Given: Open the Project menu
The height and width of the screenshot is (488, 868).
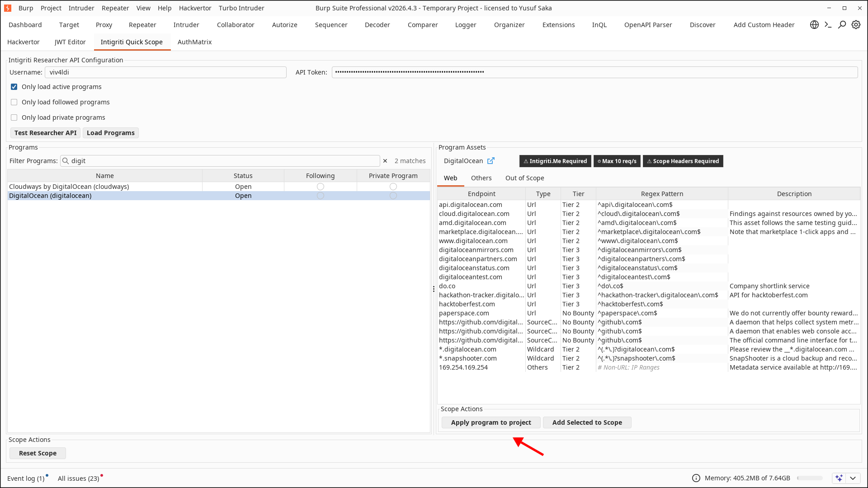Looking at the screenshot, I should (51, 8).
